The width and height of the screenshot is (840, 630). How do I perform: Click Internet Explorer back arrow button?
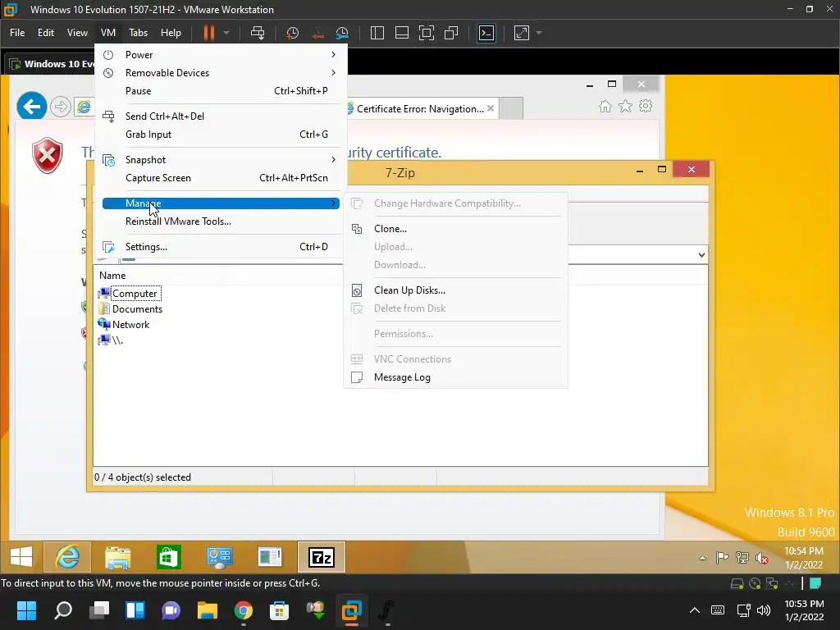[32, 107]
